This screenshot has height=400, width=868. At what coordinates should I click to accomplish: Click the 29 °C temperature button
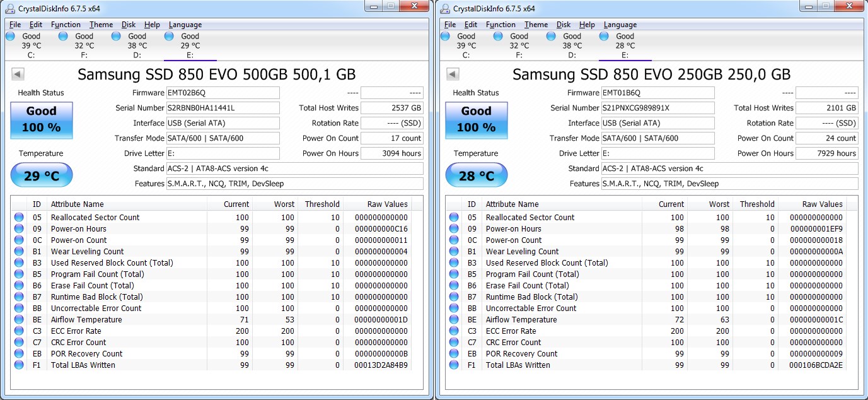[42, 176]
